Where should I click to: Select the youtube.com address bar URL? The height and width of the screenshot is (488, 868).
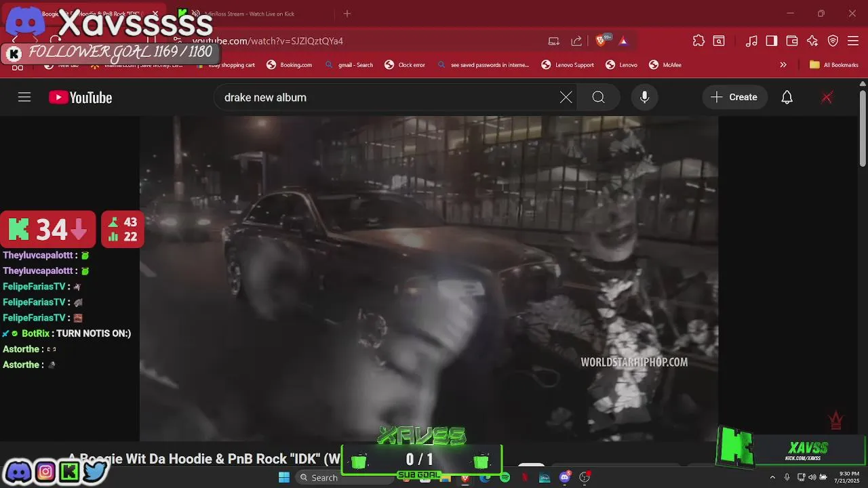(x=268, y=41)
